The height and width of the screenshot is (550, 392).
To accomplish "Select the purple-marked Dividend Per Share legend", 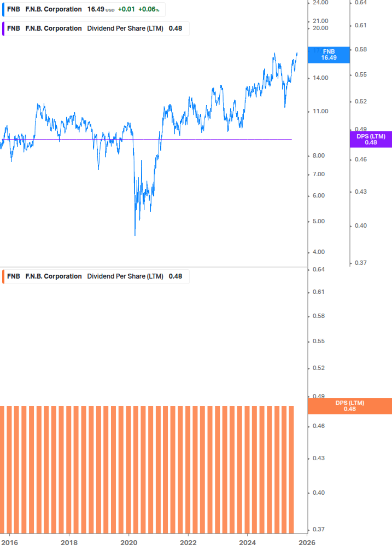I will pos(96,28).
